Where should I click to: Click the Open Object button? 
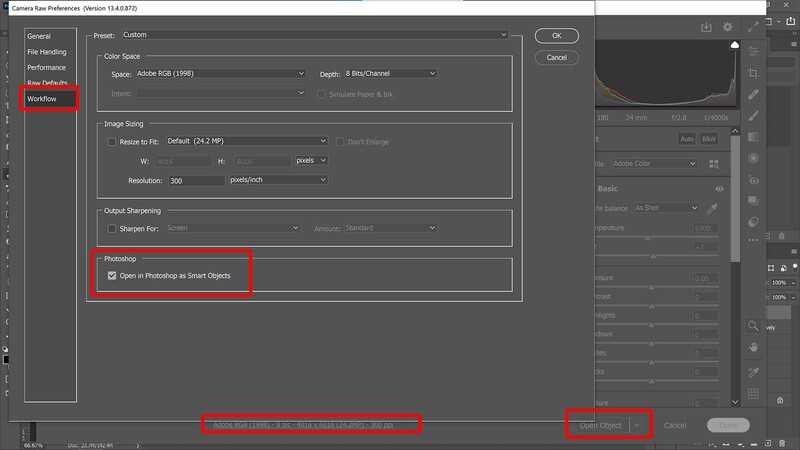[600, 425]
